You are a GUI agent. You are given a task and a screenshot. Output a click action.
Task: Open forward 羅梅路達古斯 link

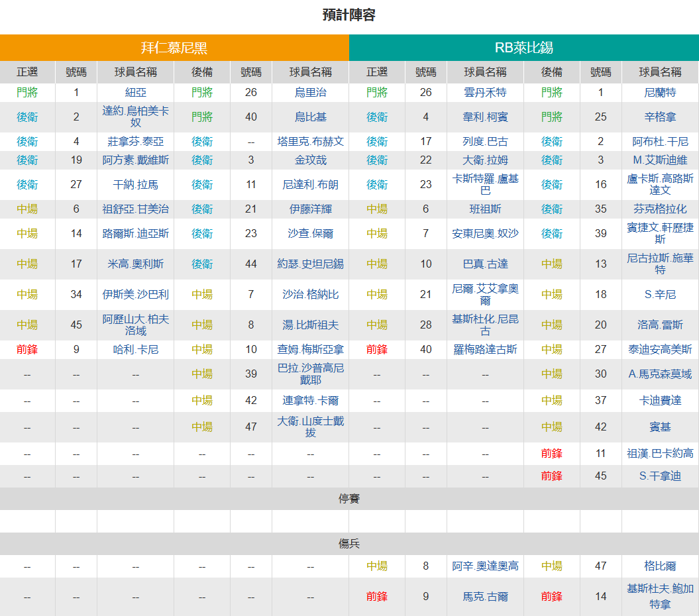pyautogui.click(x=486, y=350)
